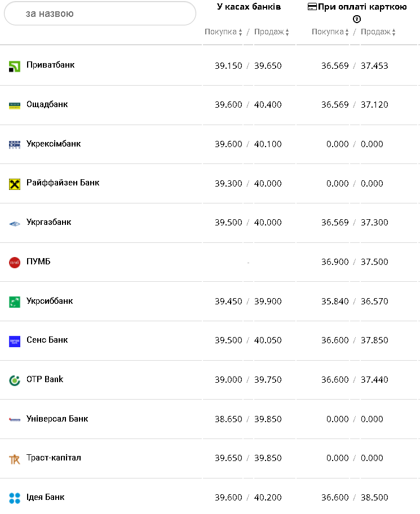The width and height of the screenshot is (420, 514).
Task: Sort by Покупка under У касах банків
Action: coord(223,32)
